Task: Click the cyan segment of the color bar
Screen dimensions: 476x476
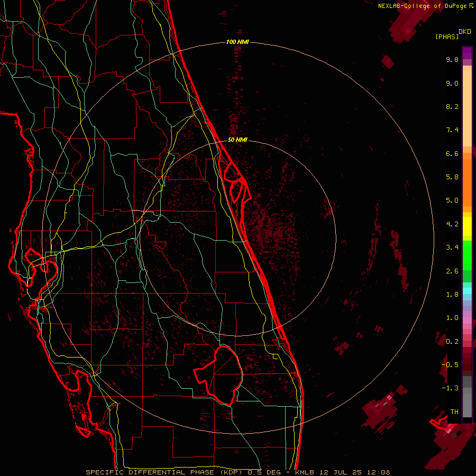Action: (x=467, y=290)
